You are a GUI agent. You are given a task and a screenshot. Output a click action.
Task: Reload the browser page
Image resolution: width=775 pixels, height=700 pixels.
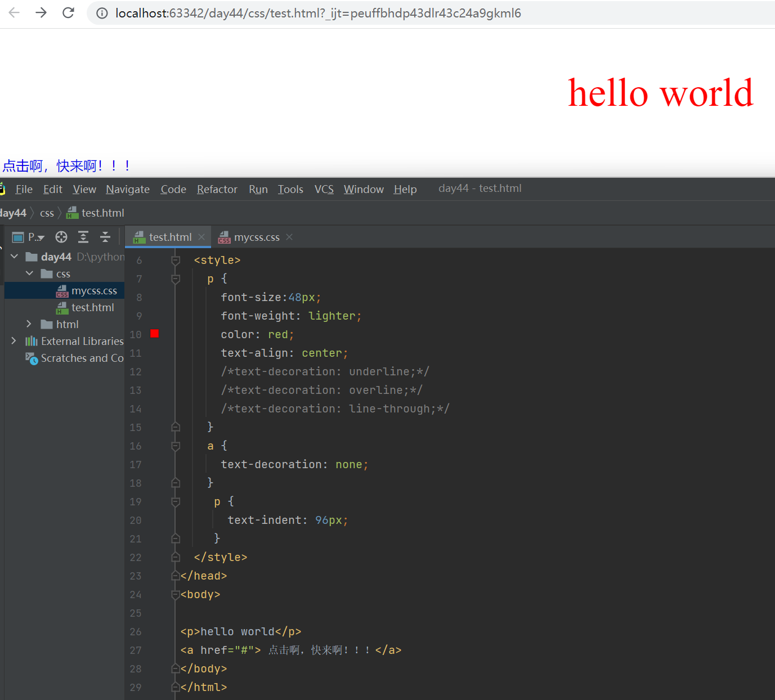click(68, 13)
